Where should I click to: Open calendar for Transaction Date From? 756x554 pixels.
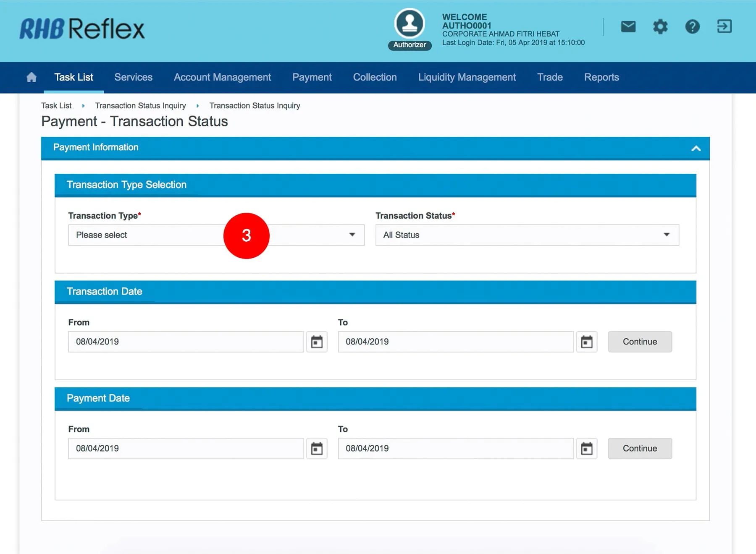point(317,342)
